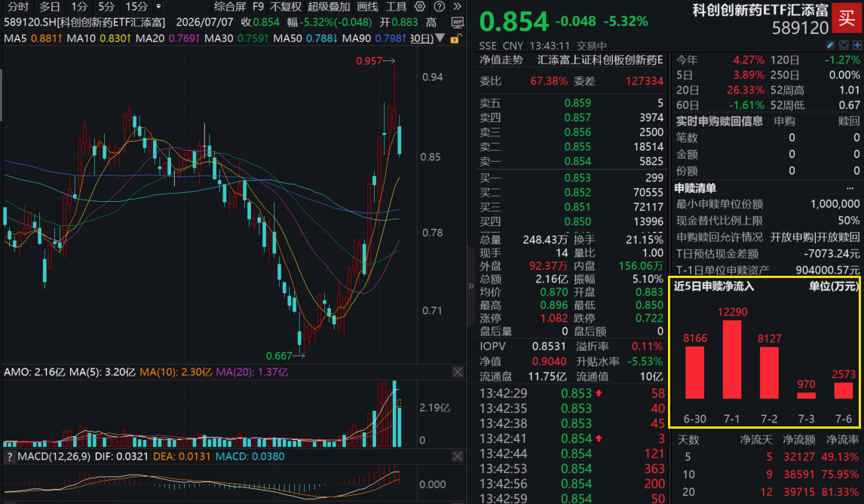The width and height of the screenshot is (864, 504).
Task: Click the red 买 buy button
Action: pos(847,18)
